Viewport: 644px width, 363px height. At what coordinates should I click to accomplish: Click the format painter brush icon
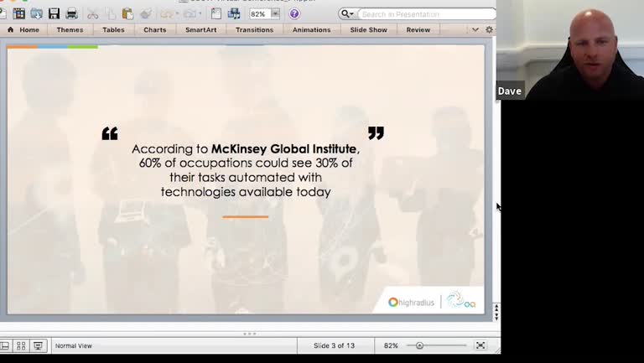(145, 14)
